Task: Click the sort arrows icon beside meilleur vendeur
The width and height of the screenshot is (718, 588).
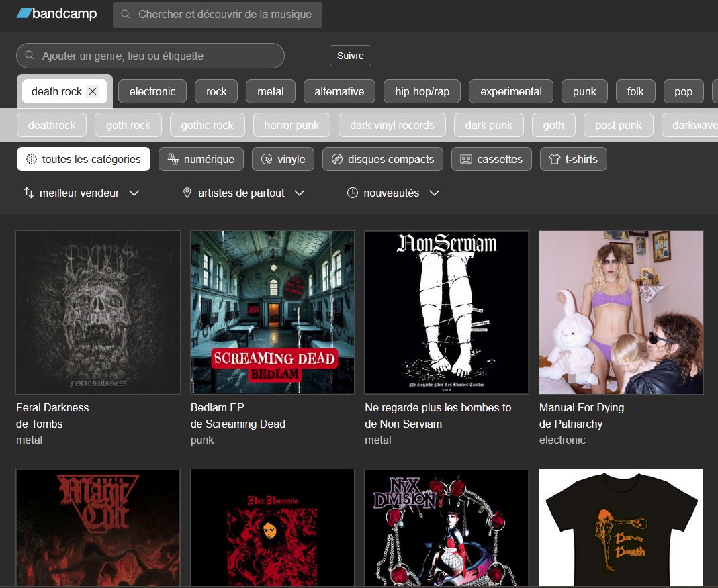Action: tap(29, 193)
